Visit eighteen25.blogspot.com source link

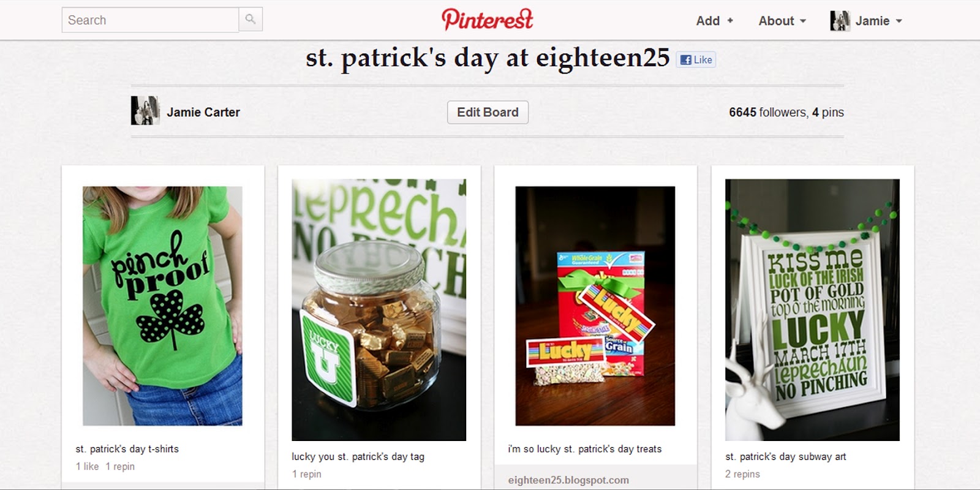[568, 480]
